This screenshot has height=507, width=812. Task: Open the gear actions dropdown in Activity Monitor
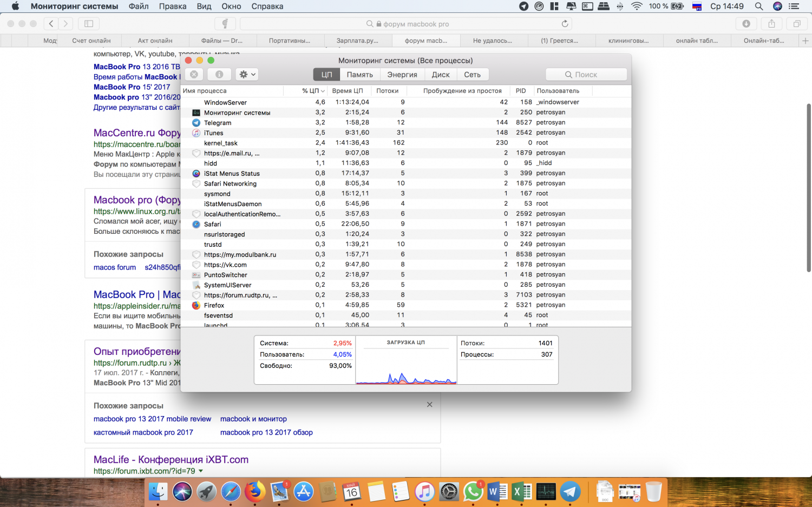[x=247, y=75]
